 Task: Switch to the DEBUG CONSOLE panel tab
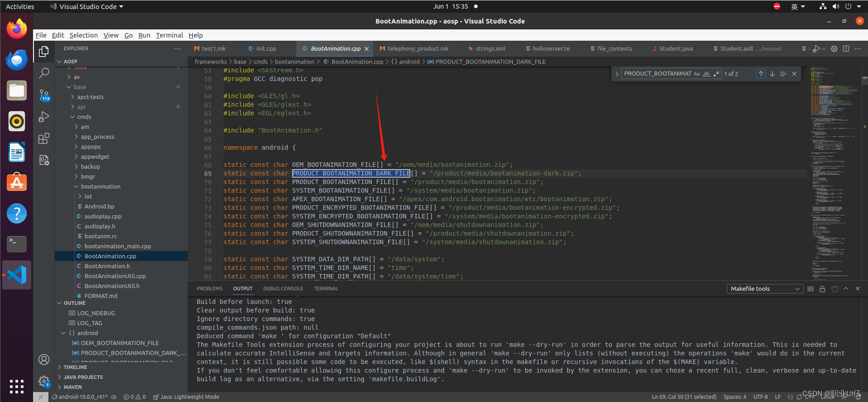pyautogui.click(x=283, y=288)
